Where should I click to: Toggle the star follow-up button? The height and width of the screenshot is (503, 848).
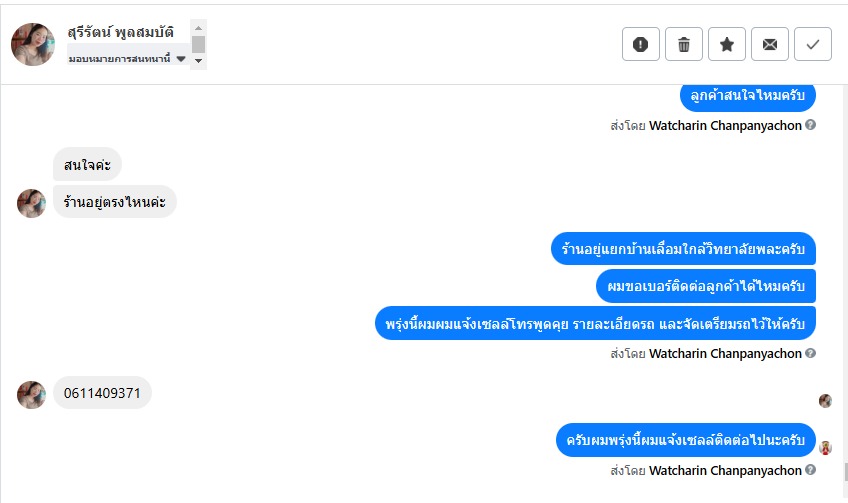click(x=727, y=44)
